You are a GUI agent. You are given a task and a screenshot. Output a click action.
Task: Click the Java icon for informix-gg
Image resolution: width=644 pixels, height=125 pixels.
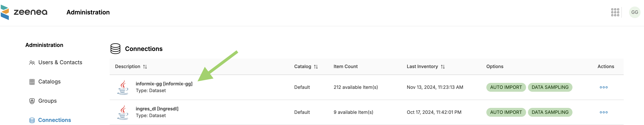[123, 87]
